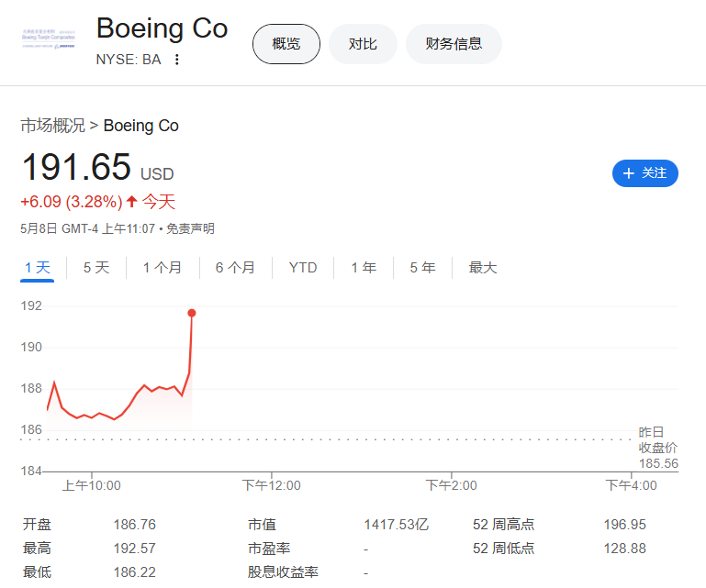Click the NYSE: BA ticker text
The image size is (706, 588).
pos(129,60)
